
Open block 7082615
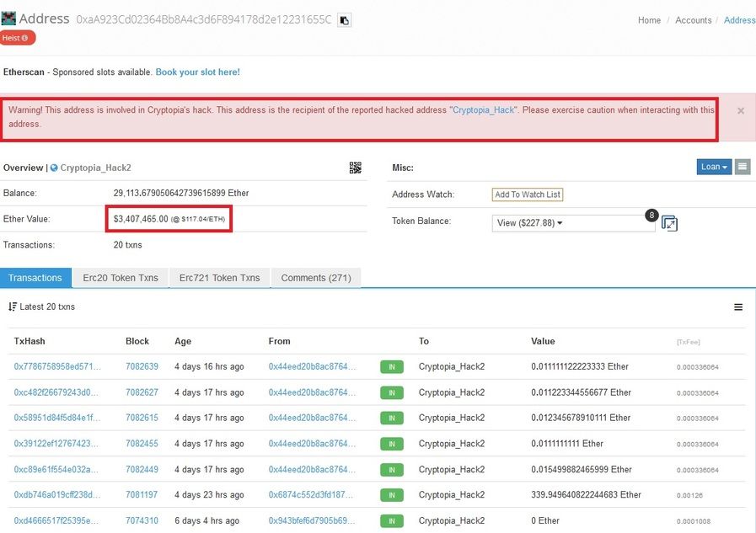pos(142,418)
